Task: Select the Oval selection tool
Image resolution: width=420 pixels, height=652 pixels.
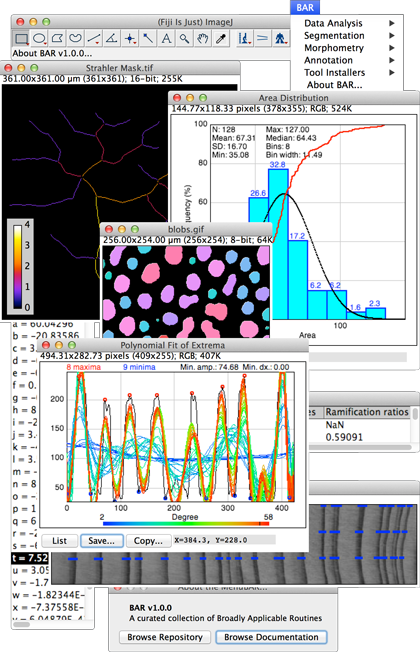Action: coord(39,39)
